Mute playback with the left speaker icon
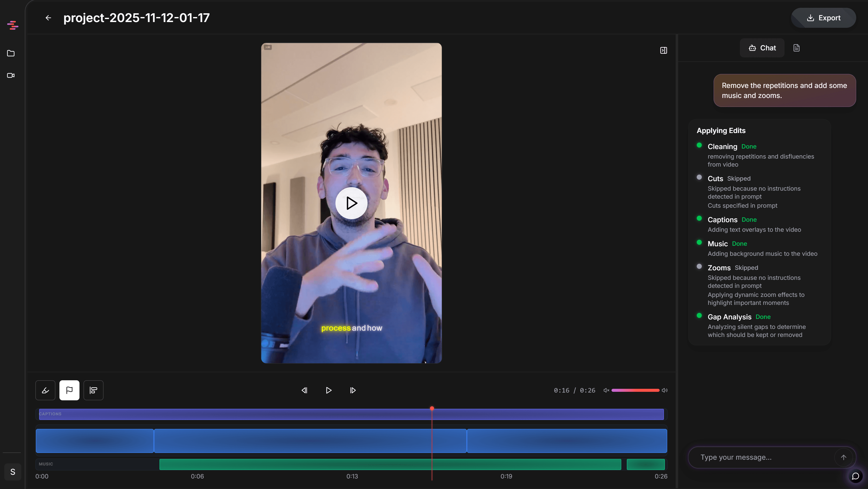Viewport: 868px width, 489px height. pyautogui.click(x=606, y=390)
